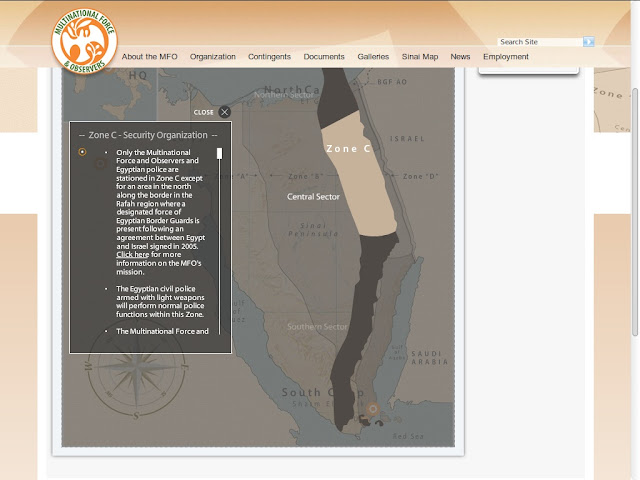Close the Zone C info panel
The width and height of the screenshot is (640, 480).
(x=224, y=112)
